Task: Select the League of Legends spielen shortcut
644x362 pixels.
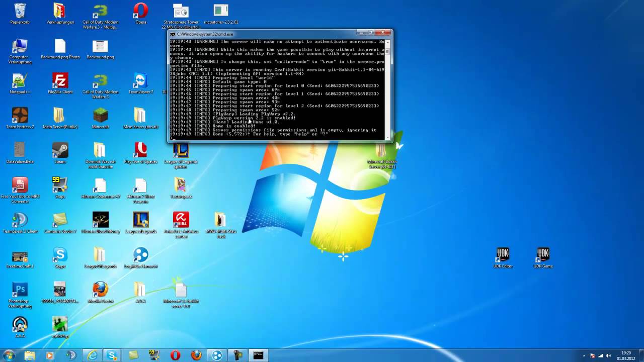Action: (x=181, y=156)
